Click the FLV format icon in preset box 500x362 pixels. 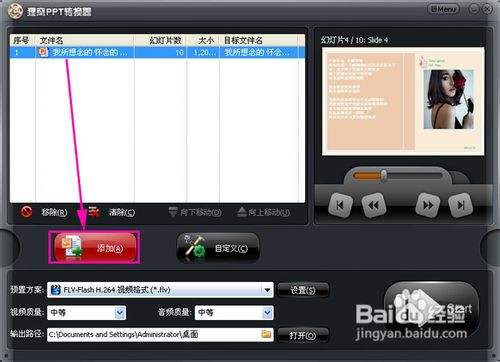point(55,290)
